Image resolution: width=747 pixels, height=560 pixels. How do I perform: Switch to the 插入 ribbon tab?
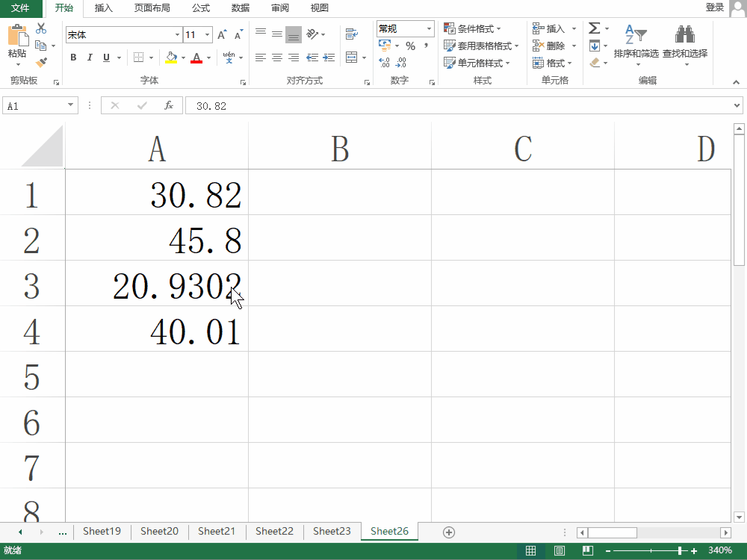[104, 8]
